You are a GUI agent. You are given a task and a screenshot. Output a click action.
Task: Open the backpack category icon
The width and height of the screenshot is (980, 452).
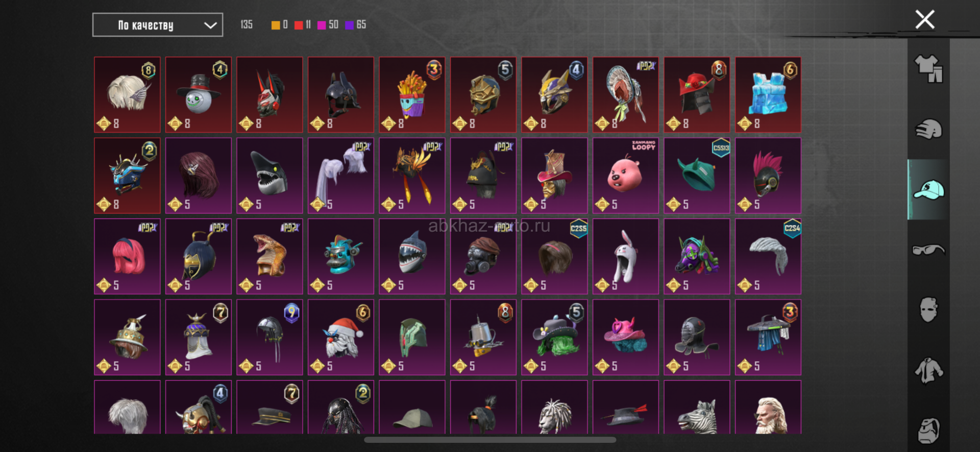point(928,431)
